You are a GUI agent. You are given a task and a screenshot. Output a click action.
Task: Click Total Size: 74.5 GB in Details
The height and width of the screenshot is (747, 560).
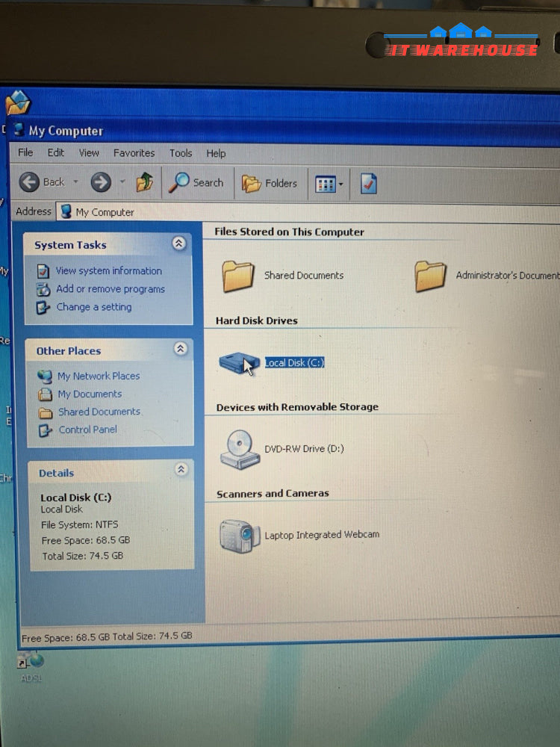pos(82,556)
